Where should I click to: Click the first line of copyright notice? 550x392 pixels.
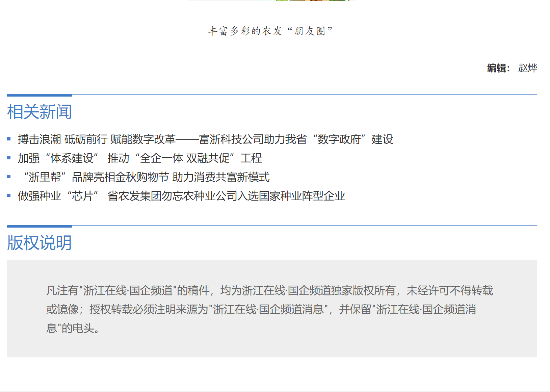pyautogui.click(x=269, y=290)
